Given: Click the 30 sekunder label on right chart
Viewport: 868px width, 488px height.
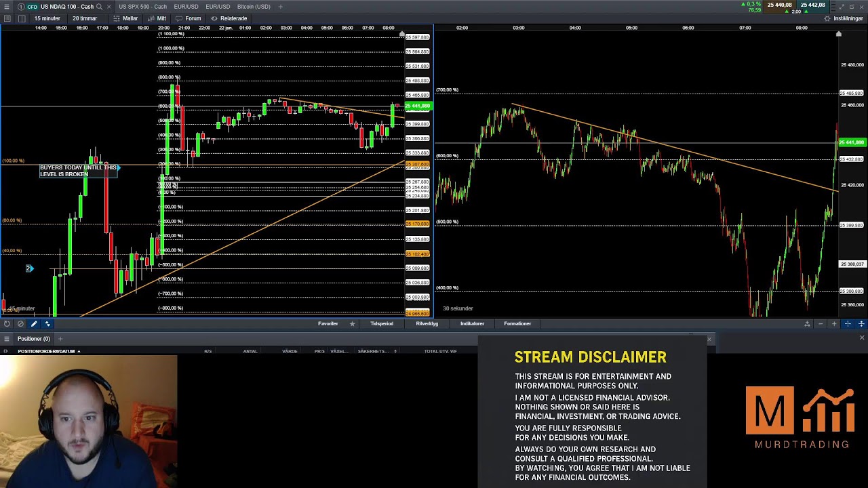Looking at the screenshot, I should pos(458,308).
